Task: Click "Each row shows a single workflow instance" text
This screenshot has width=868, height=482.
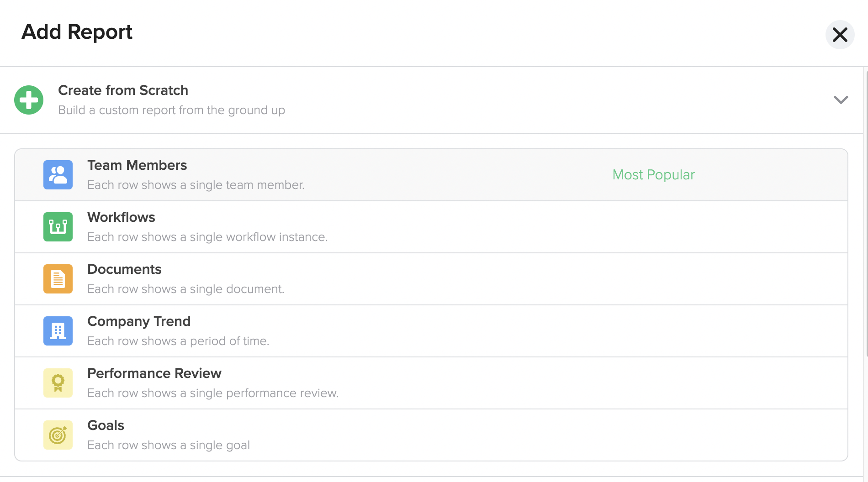Action: [207, 237]
